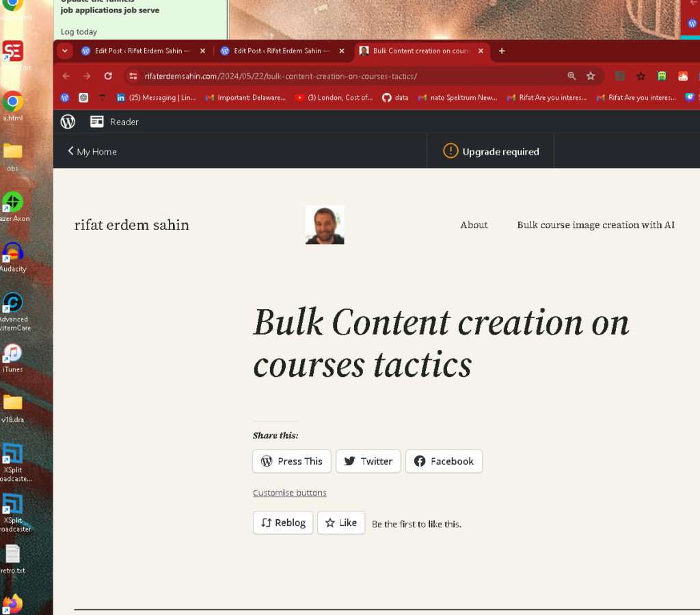Image resolution: width=700 pixels, height=615 pixels.
Task: Go back in browser history
Action: click(x=66, y=77)
